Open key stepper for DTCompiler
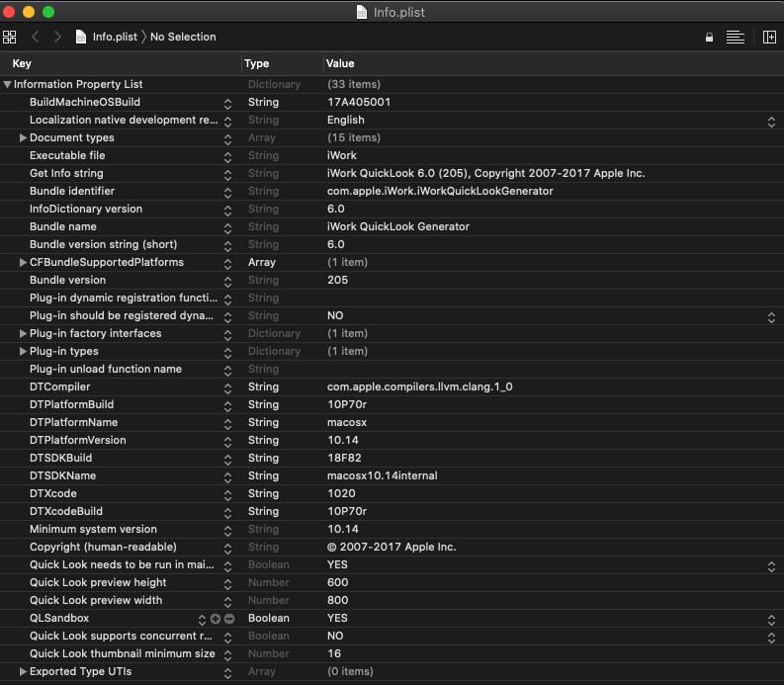784x685 pixels. click(228, 388)
